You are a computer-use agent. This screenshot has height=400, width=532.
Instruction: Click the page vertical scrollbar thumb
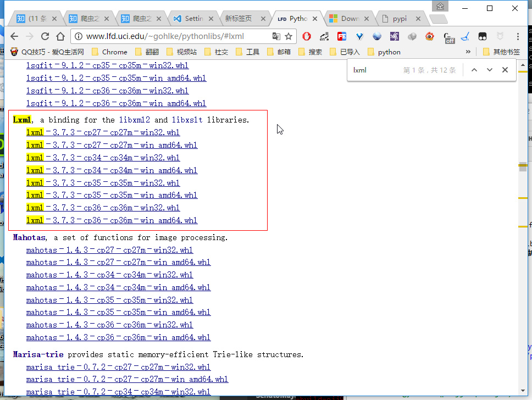point(523,167)
